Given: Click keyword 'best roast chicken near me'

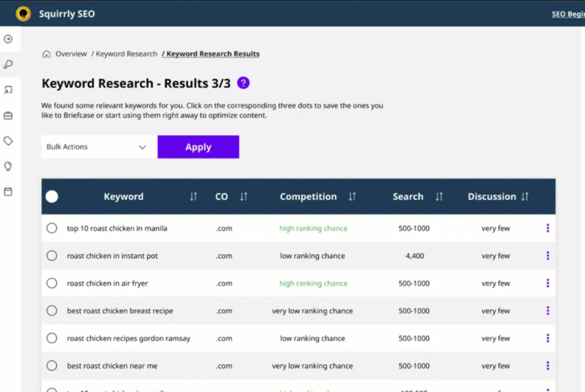Looking at the screenshot, I should point(112,366).
